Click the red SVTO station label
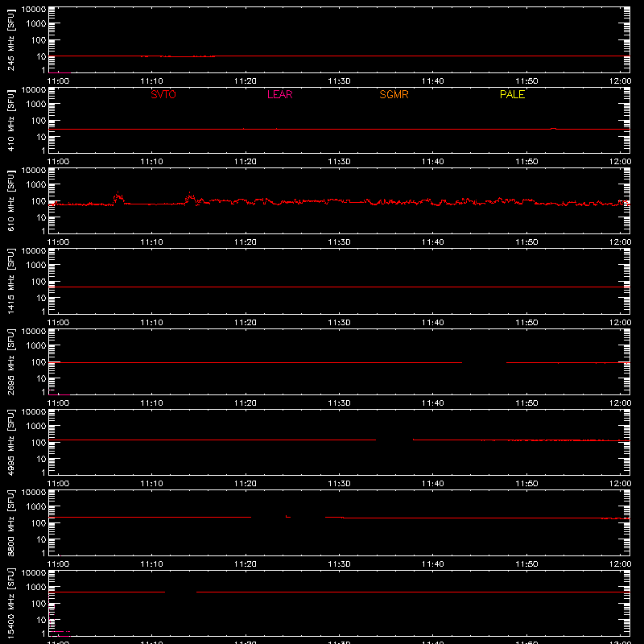The width and height of the screenshot is (644, 644). (163, 94)
